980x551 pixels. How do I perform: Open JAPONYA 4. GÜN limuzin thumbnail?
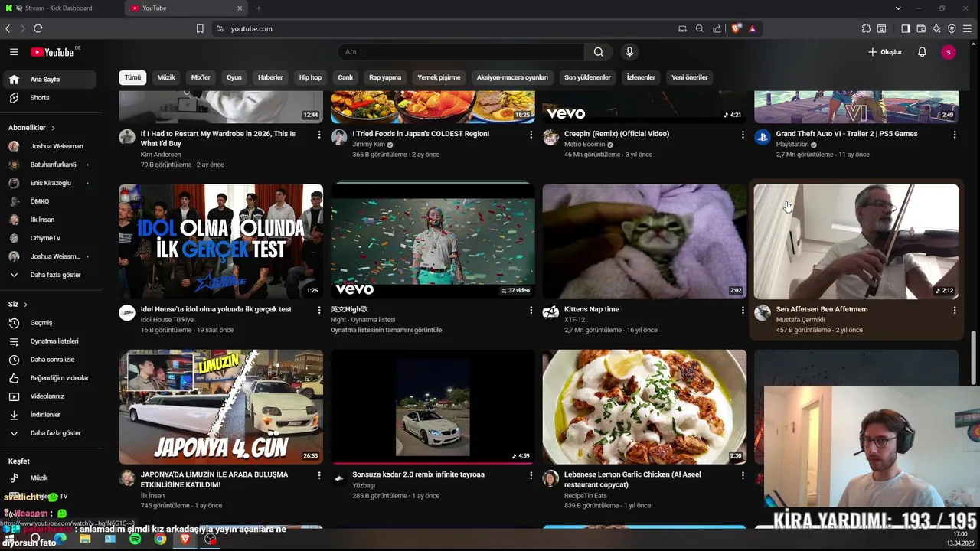coord(220,406)
